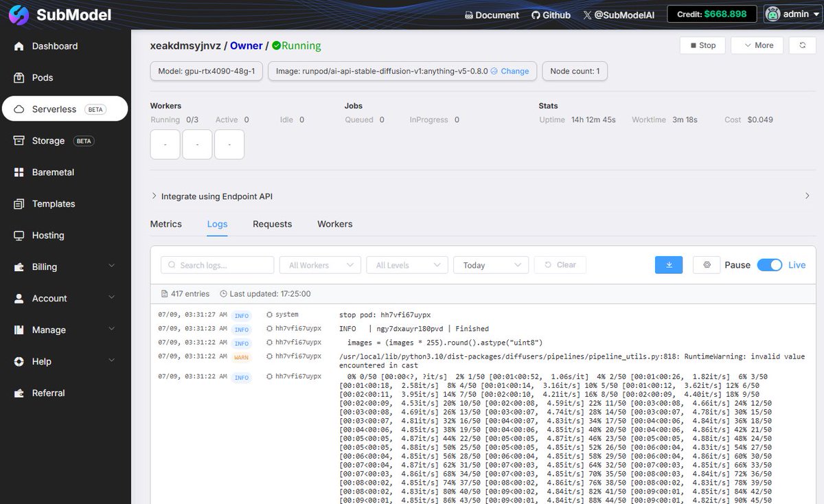Click the green Running status checkmark

pyautogui.click(x=276, y=46)
